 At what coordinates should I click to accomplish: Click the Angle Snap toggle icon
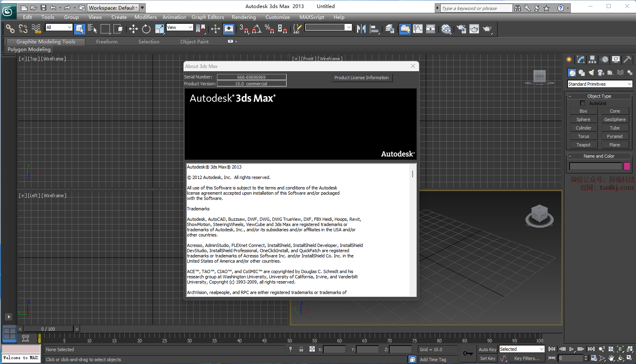point(256,29)
